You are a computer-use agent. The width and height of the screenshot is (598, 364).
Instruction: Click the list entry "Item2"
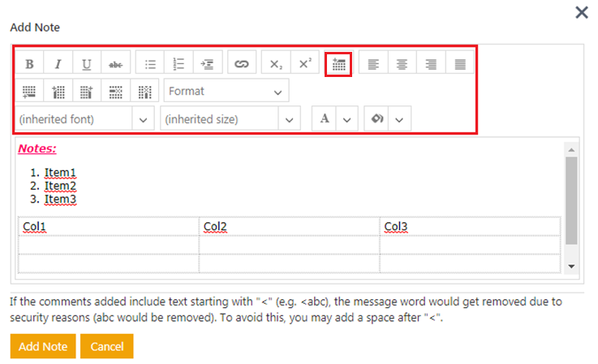(60, 186)
